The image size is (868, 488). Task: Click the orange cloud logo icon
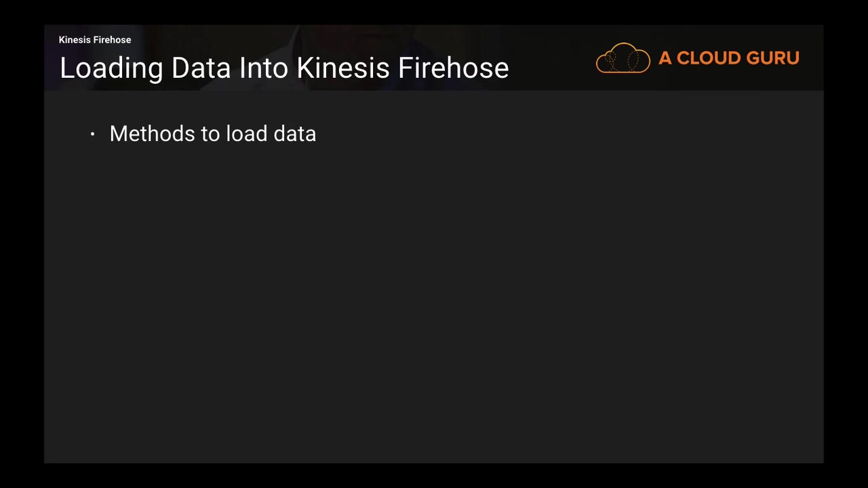coord(623,58)
